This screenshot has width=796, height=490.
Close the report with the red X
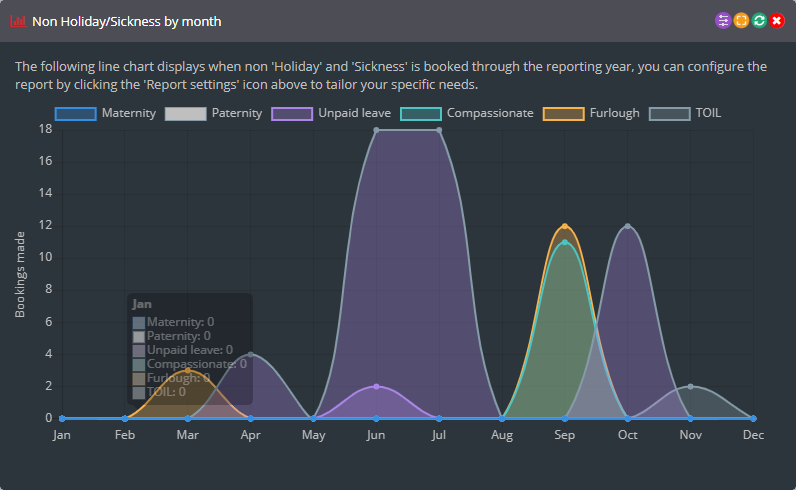[x=777, y=21]
